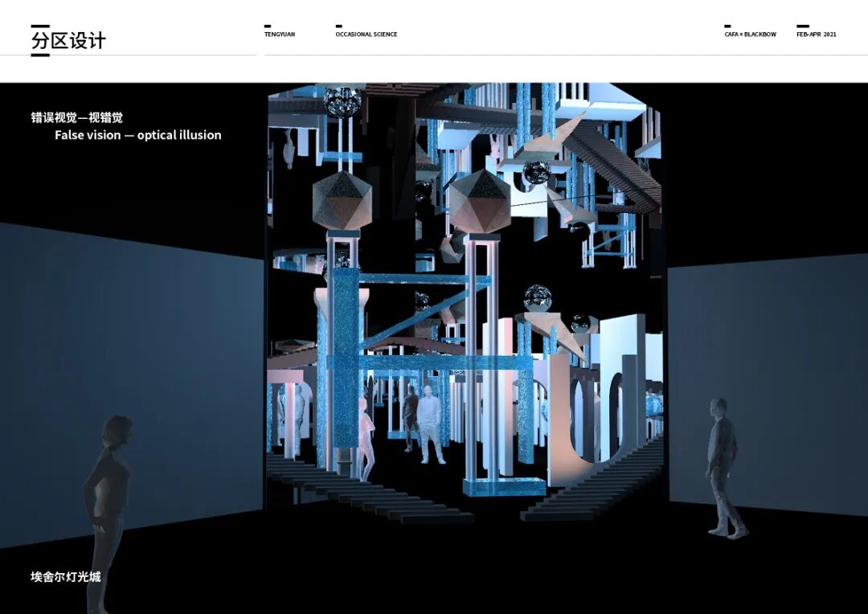Image resolution: width=868 pixels, height=614 pixels.
Task: Select the caption "埃舍尔灯光城"
Action: click(x=65, y=577)
